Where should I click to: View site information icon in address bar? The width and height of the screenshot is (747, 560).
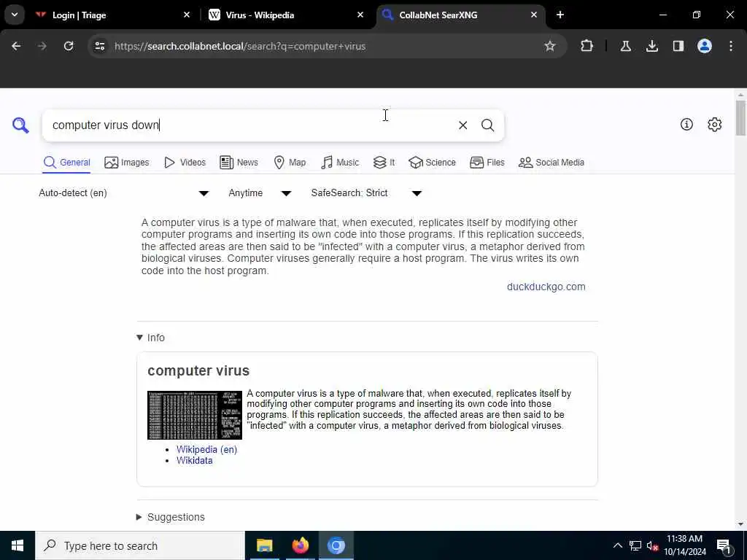coord(99,46)
